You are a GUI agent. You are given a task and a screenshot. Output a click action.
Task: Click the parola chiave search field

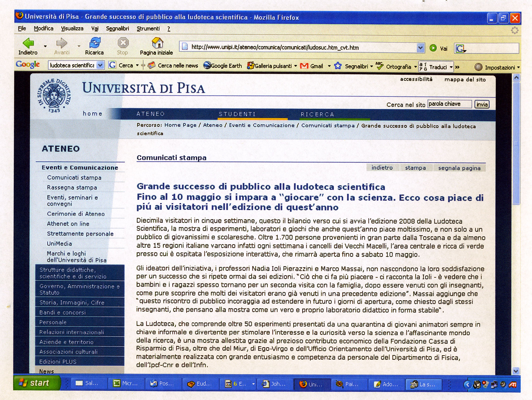(x=449, y=104)
